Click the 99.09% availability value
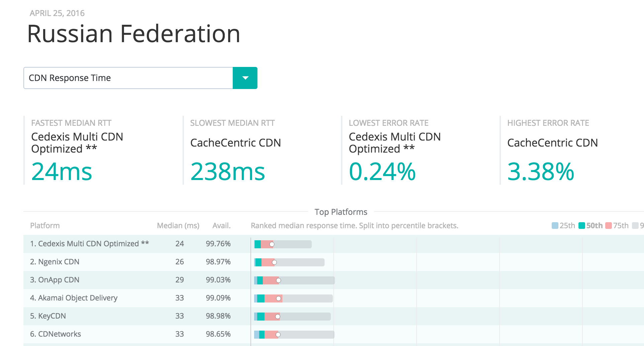The image size is (644, 346). (x=218, y=298)
